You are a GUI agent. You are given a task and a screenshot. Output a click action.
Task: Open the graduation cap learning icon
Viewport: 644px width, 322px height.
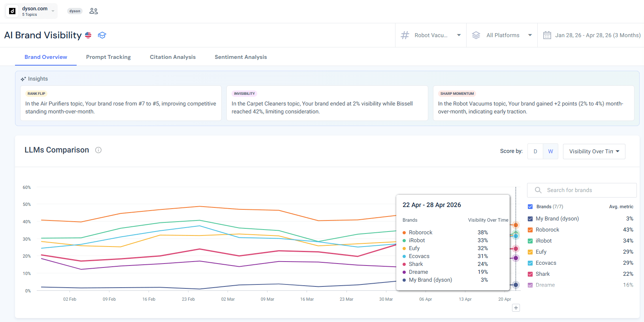(102, 35)
